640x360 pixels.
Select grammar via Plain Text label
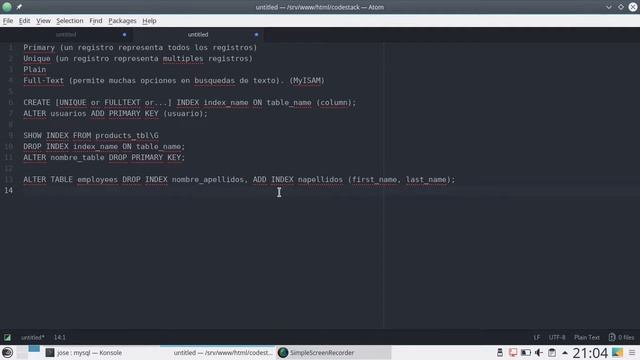(x=587, y=338)
